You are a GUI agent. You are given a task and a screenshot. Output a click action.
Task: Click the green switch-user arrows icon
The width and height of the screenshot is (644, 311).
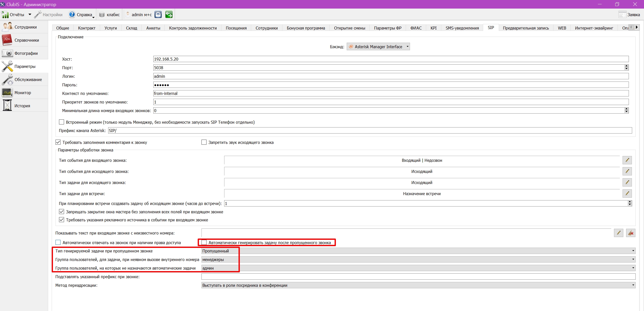coord(169,15)
